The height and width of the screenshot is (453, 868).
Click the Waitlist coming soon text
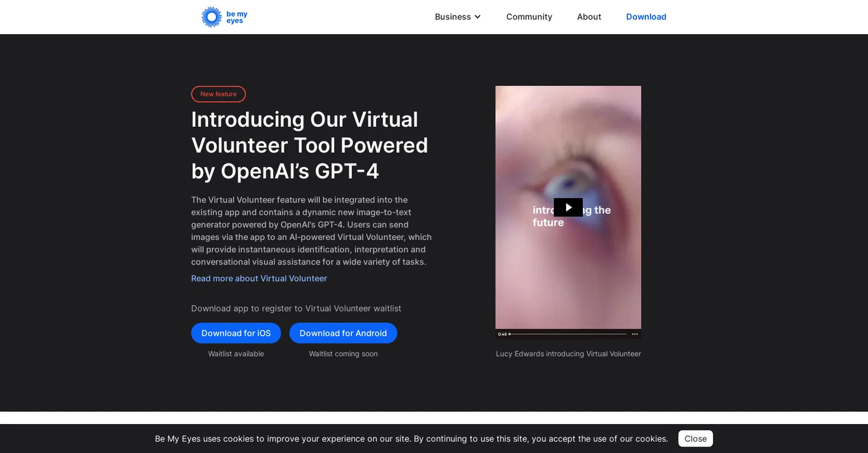tap(343, 354)
